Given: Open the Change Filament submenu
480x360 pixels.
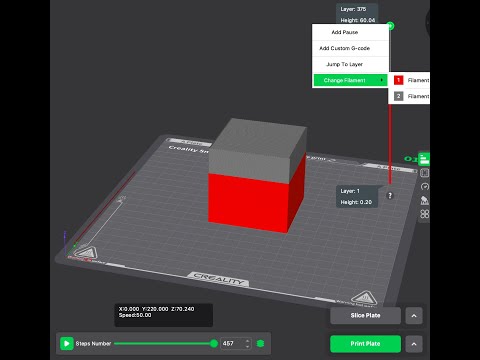Looking at the screenshot, I should (350, 80).
